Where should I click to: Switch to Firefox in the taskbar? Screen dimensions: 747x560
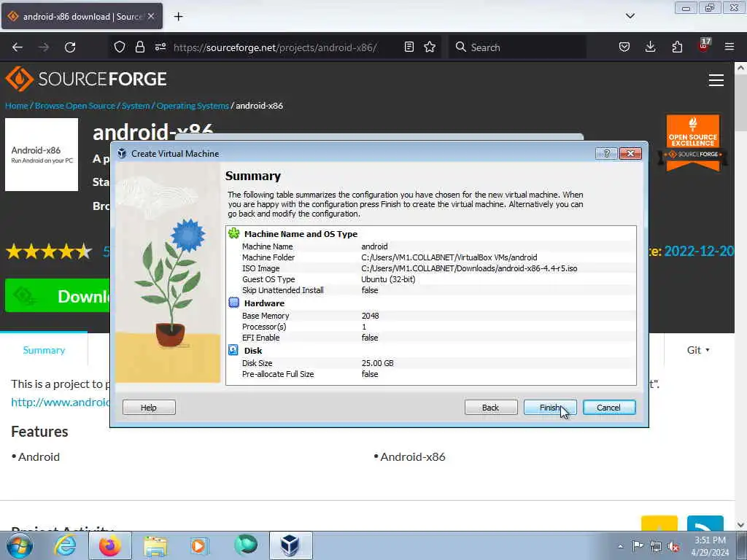coord(109,545)
